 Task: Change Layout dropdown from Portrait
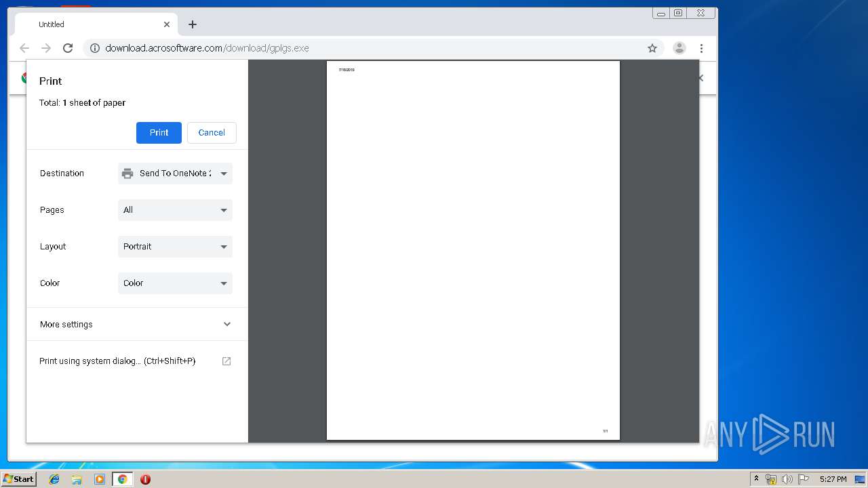point(175,247)
